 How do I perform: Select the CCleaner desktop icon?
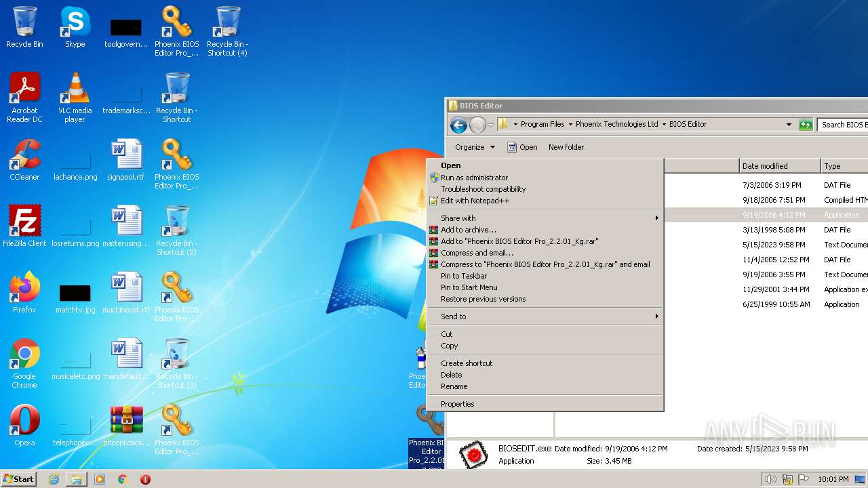coord(24,160)
